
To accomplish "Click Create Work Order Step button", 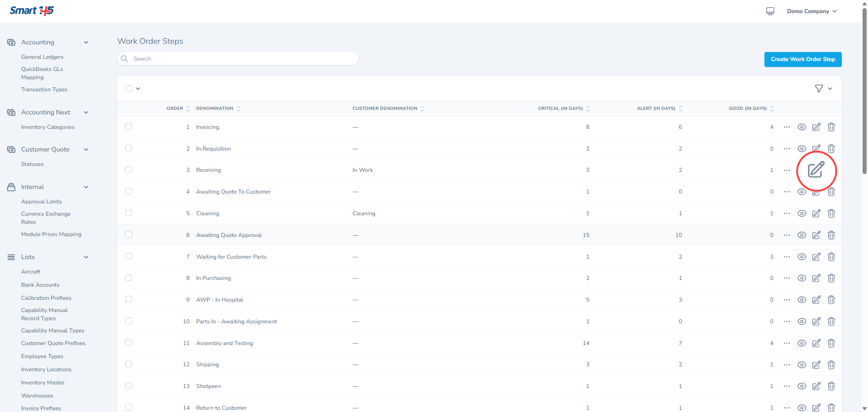I will click(802, 59).
